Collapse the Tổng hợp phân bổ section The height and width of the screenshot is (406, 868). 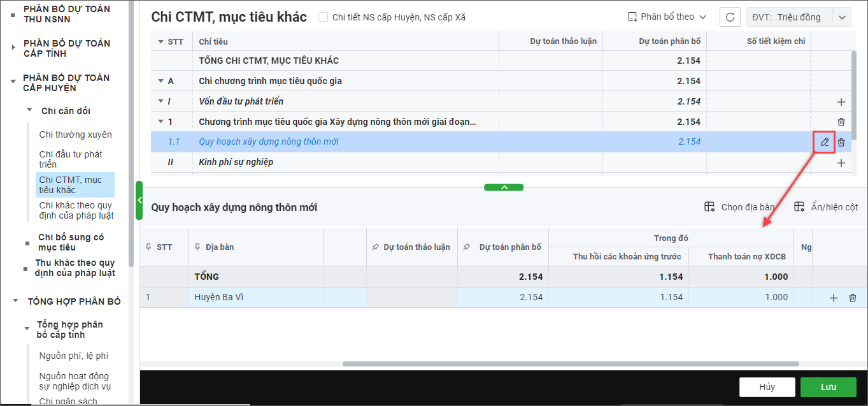coord(17,301)
